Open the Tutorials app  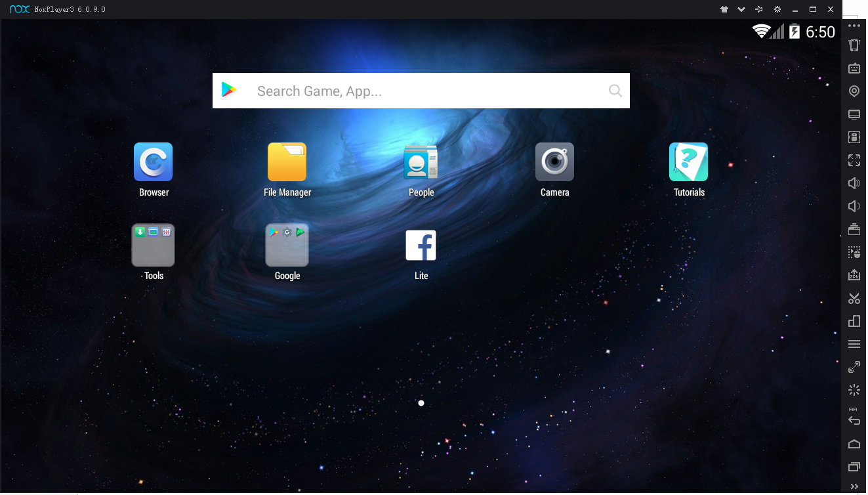point(688,162)
